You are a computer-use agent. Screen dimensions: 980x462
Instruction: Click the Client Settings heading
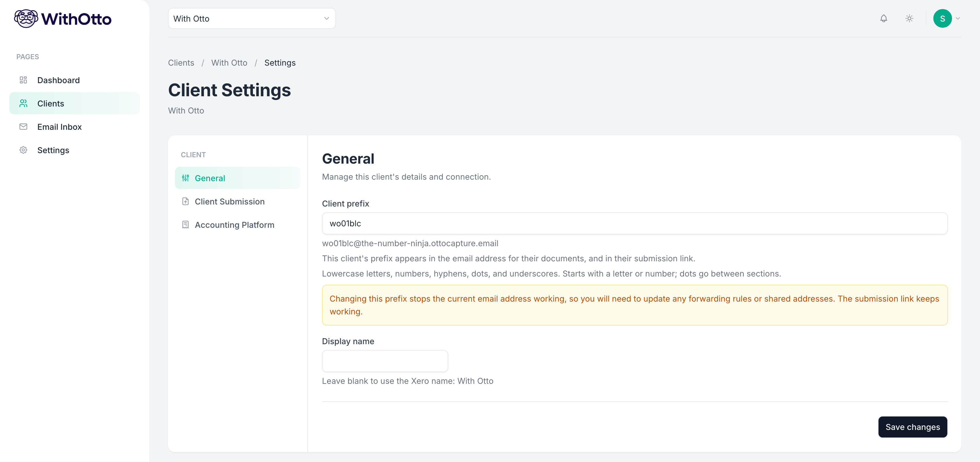click(230, 90)
